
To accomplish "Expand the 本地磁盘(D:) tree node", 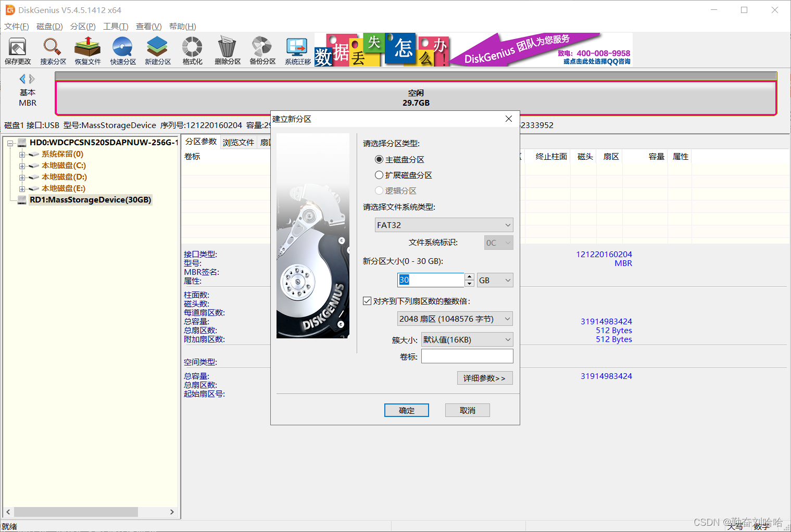I will click(x=22, y=177).
